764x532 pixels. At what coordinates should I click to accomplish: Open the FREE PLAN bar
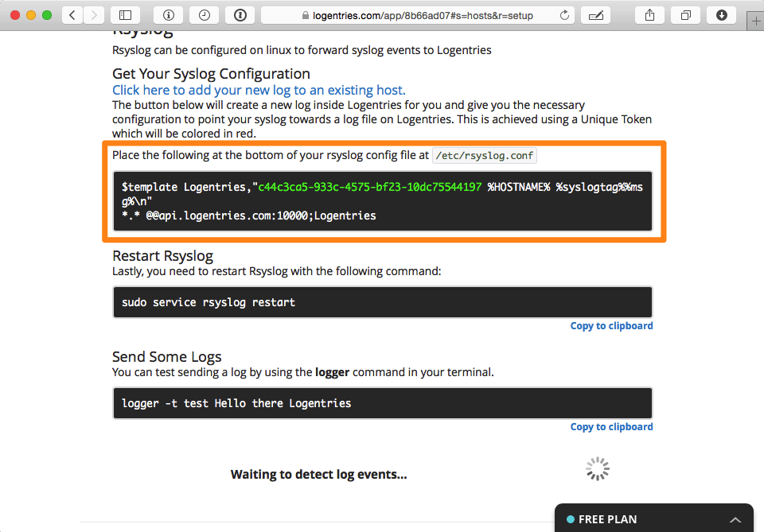click(x=654, y=518)
